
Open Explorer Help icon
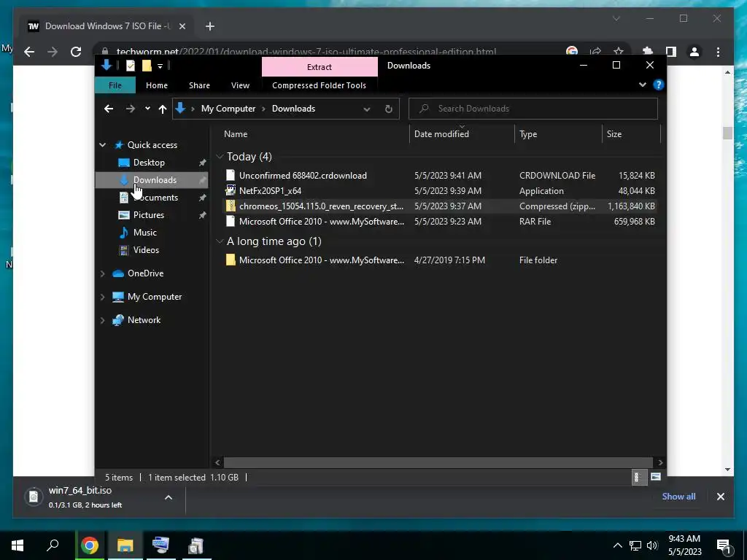click(x=659, y=85)
